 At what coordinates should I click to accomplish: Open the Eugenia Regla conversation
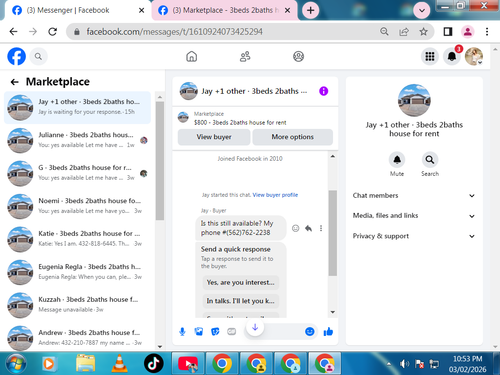click(77, 272)
